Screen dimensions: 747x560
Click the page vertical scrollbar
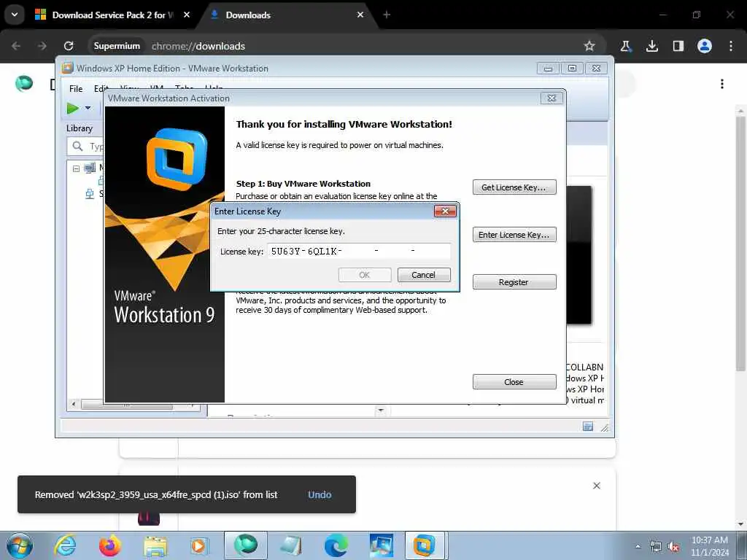(x=740, y=243)
